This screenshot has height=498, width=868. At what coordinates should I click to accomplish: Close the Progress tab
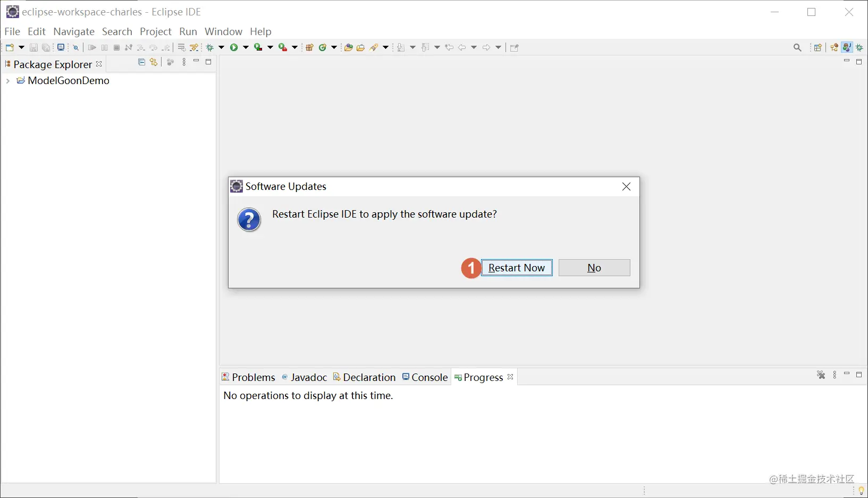pyautogui.click(x=510, y=377)
